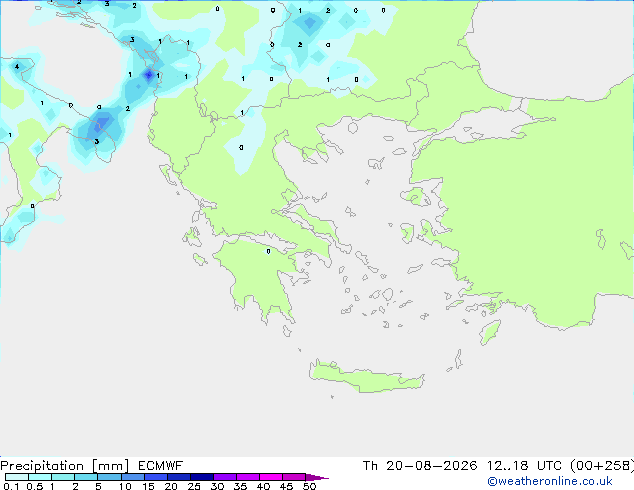Click the 2–5 mm legend swatch
634x490 pixels.
[86, 477]
